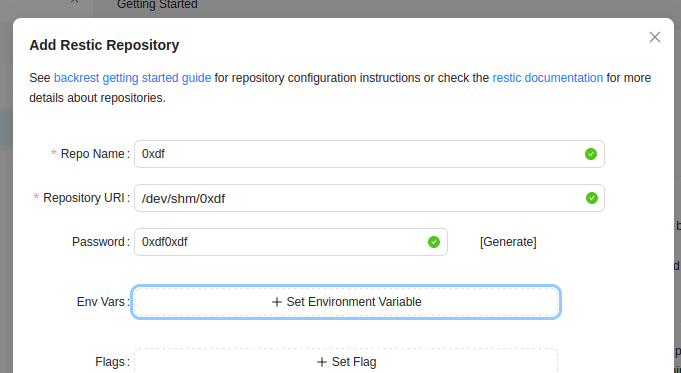Image resolution: width=681 pixels, height=373 pixels.
Task: Click the Flags label
Action: tap(110, 362)
